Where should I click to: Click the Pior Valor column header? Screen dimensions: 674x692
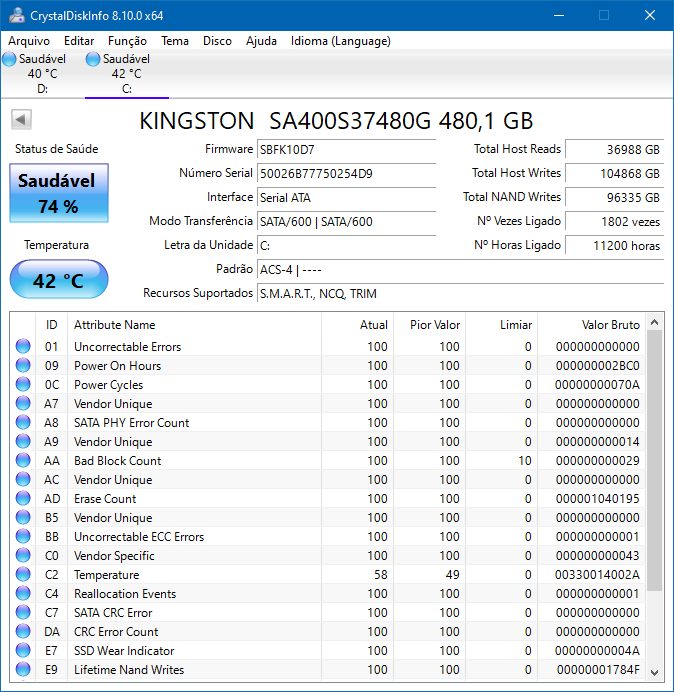(429, 325)
